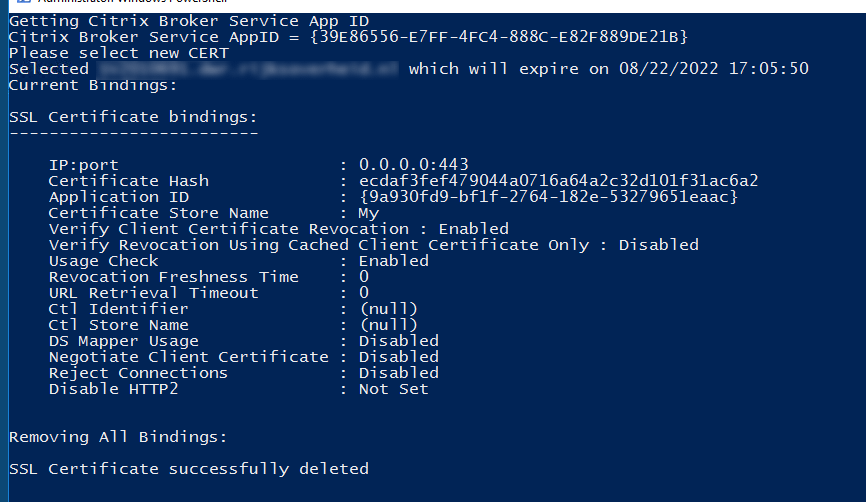Click the SSL Certificate bindings heading
This screenshot has height=502, width=866.
point(133,117)
